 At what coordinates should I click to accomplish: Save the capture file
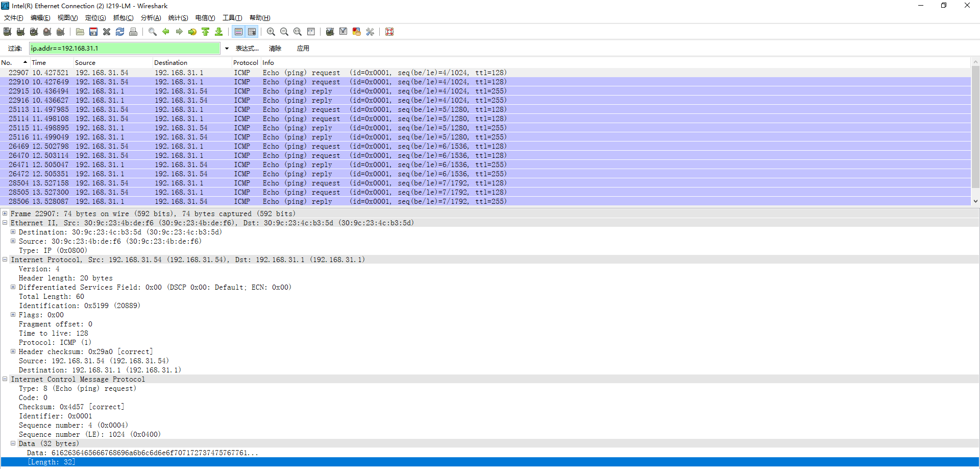93,32
